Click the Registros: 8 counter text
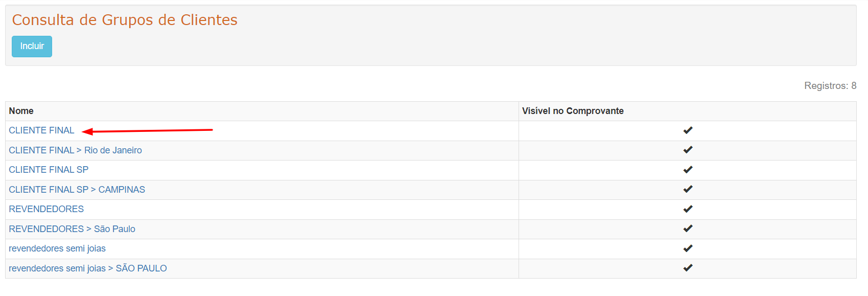 pos(830,86)
